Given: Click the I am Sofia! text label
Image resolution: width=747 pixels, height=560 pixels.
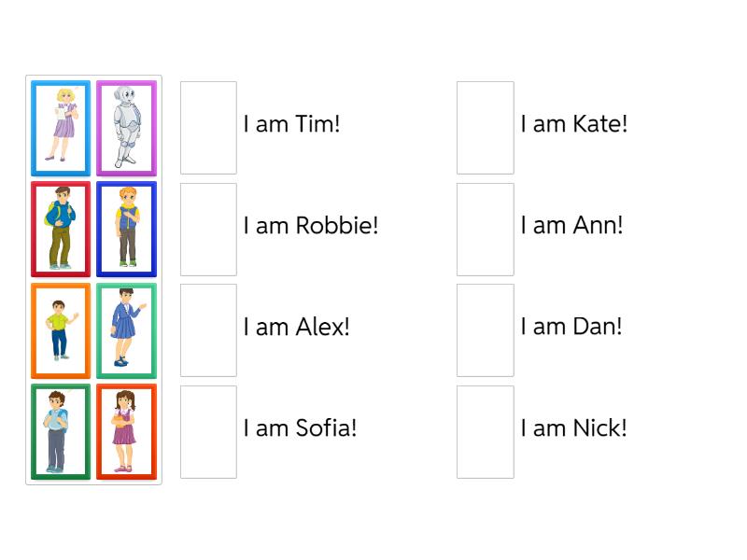Looking at the screenshot, I should click(299, 428).
